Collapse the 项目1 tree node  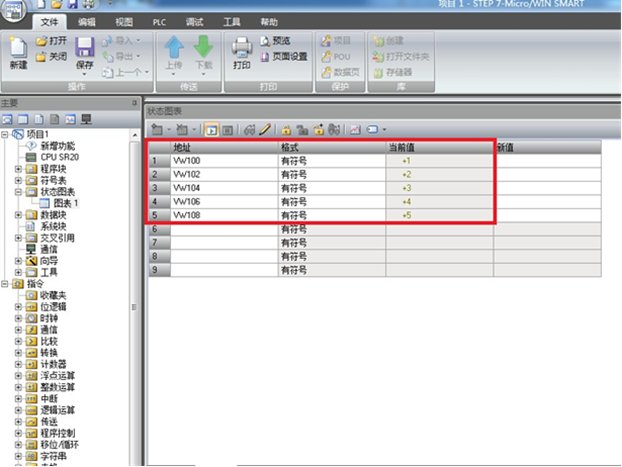(x=4, y=135)
